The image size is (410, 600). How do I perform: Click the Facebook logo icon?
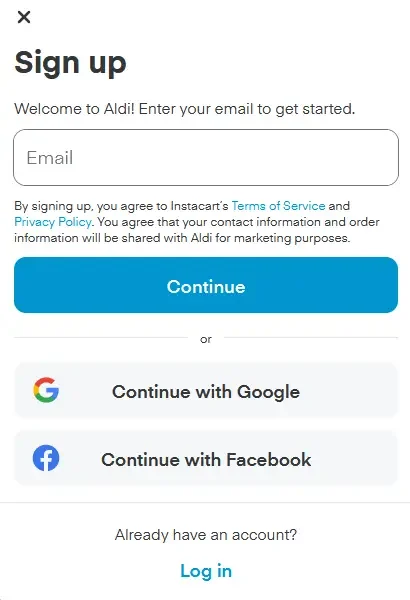[x=46, y=458]
